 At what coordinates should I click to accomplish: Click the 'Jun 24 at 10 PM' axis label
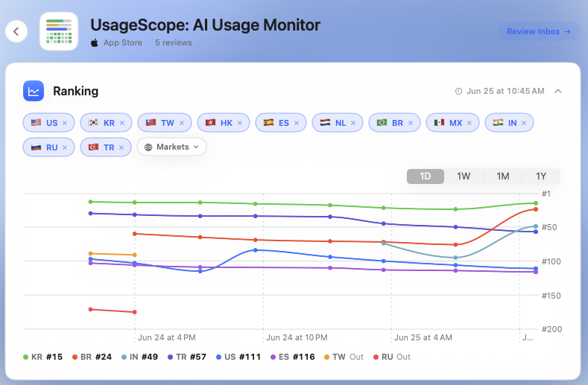coord(297,337)
